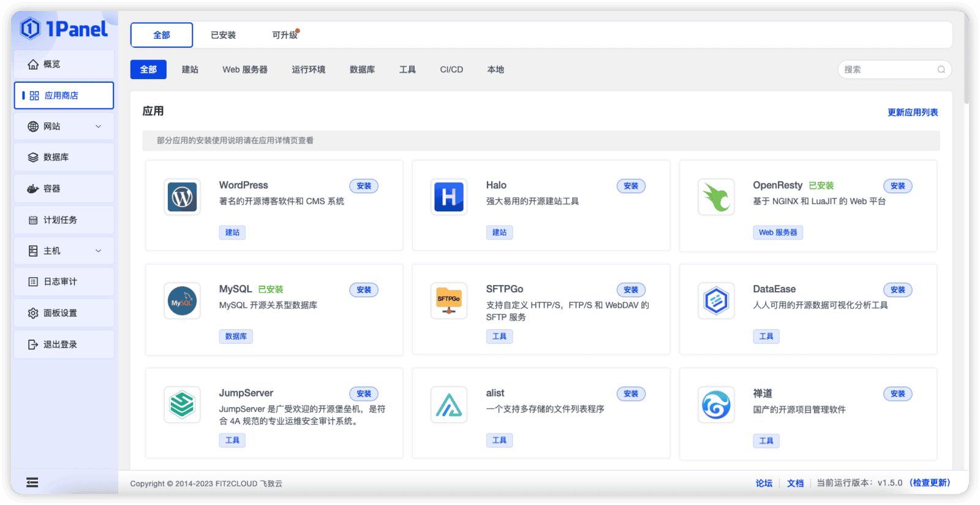980x505 pixels.
Task: Select the blue 全部 category filter
Action: tap(148, 69)
